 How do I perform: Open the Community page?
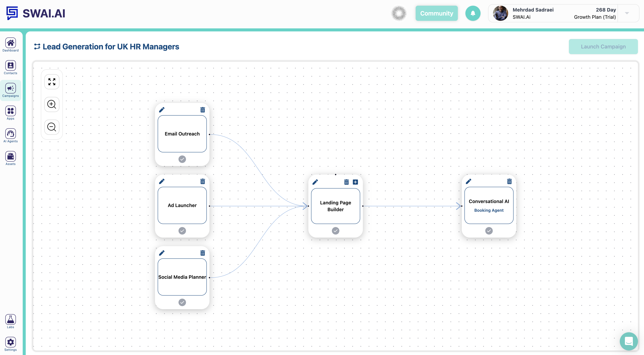(436, 13)
